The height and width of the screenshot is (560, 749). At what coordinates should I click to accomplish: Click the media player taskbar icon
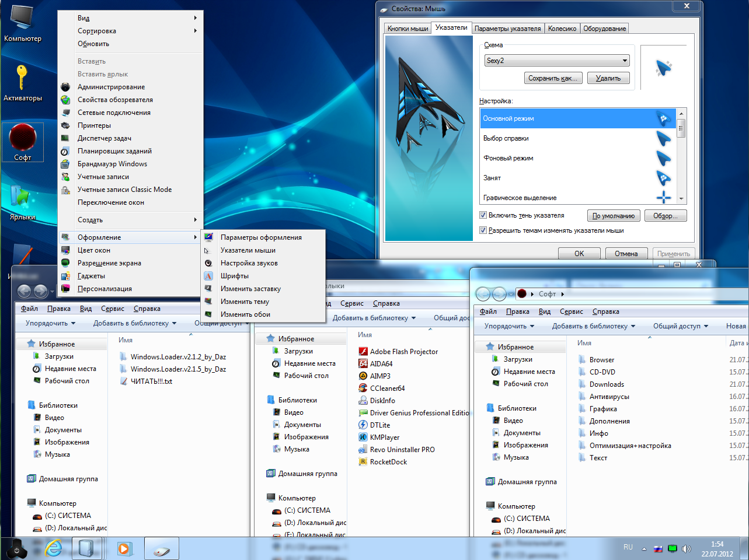tap(124, 548)
